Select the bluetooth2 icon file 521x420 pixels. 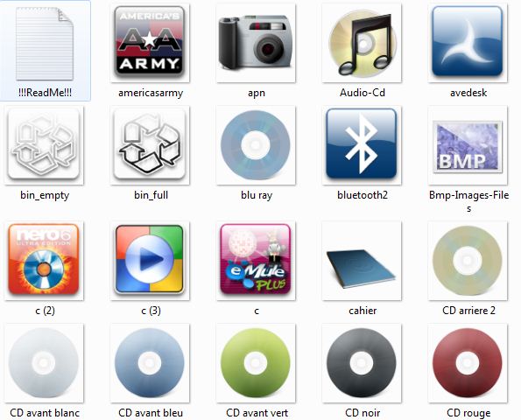[362, 145]
